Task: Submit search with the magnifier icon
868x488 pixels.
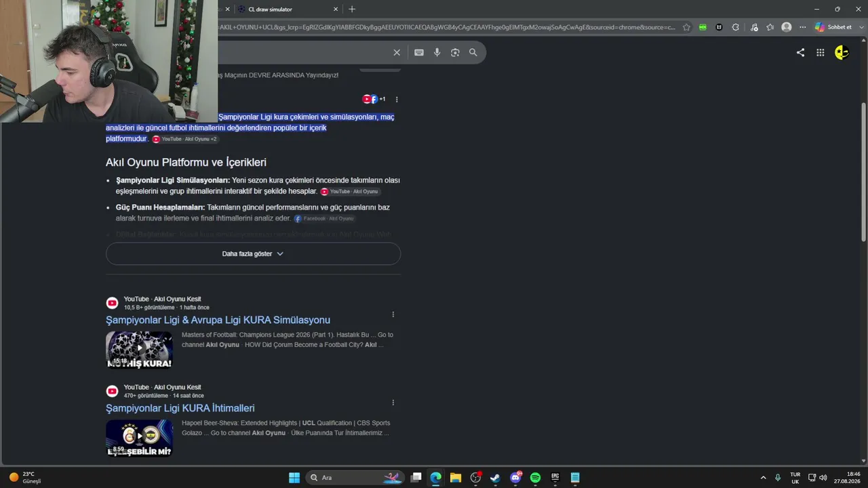Action: tap(473, 52)
